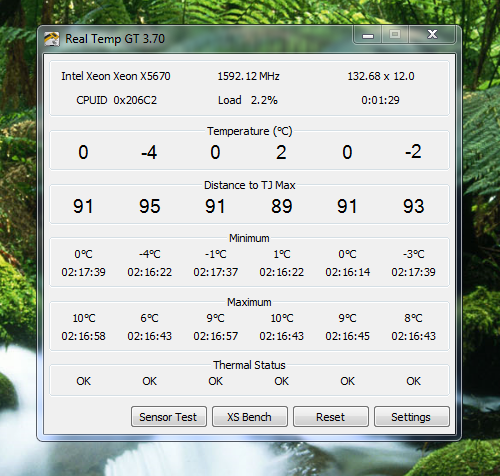Click the 'Thermal Status' group label
The width and height of the screenshot is (500, 476).
(x=249, y=365)
